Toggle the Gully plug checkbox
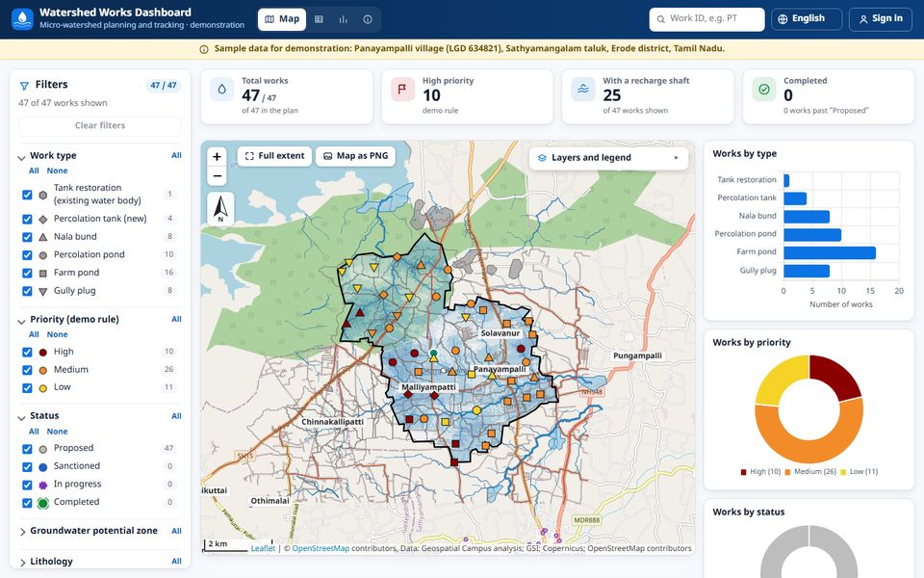 coord(27,291)
